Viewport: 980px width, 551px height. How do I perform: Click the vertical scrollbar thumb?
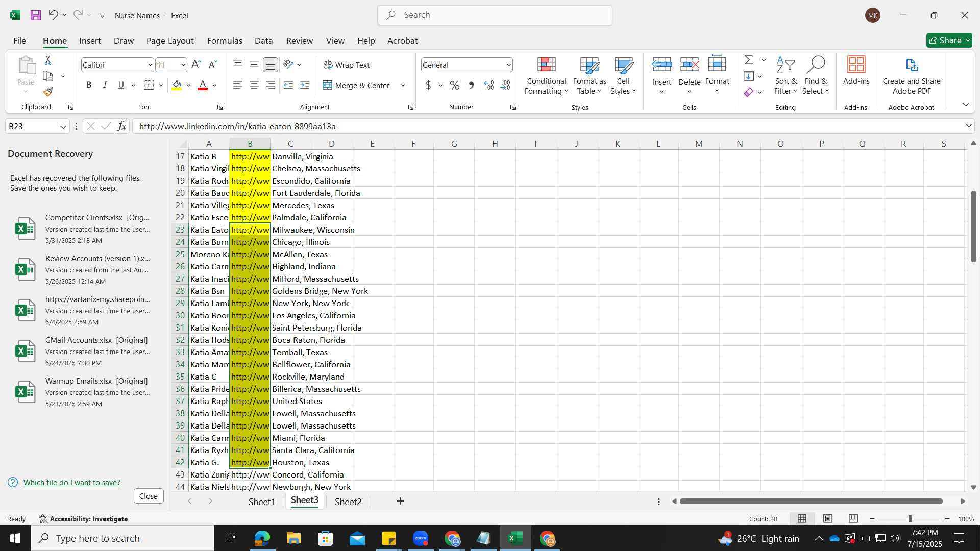coord(973,226)
